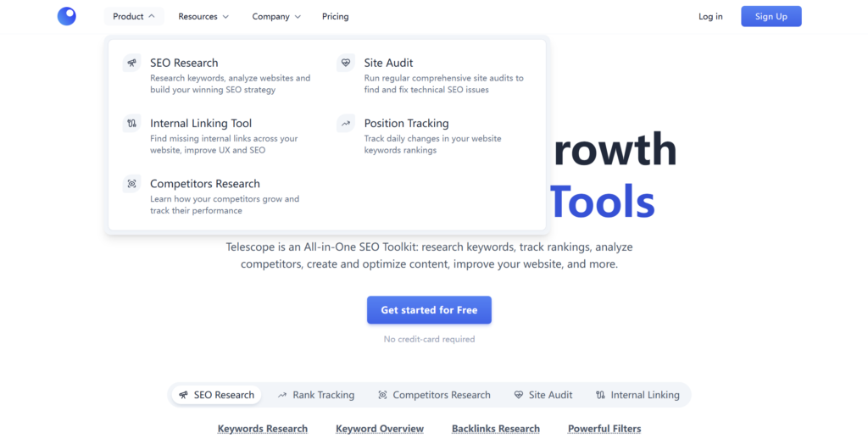
Task: Click the Sign Up button
Action: pos(771,16)
